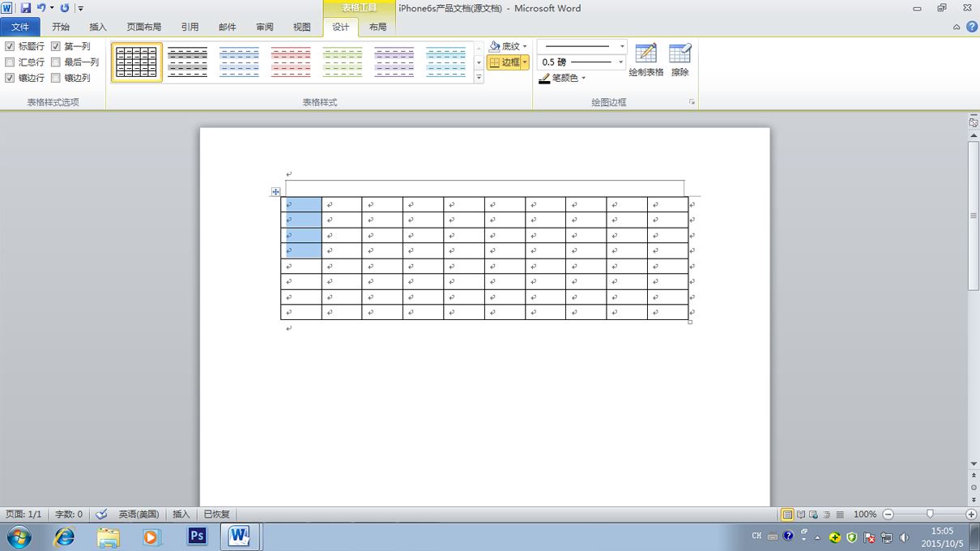Viewport: 980px width, 551px height.
Task: Apply the black light shading table style
Action: 188,62
